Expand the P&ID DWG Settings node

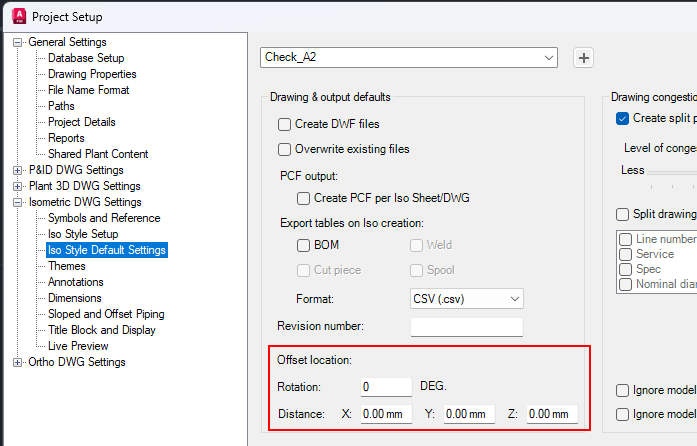pos(17,170)
